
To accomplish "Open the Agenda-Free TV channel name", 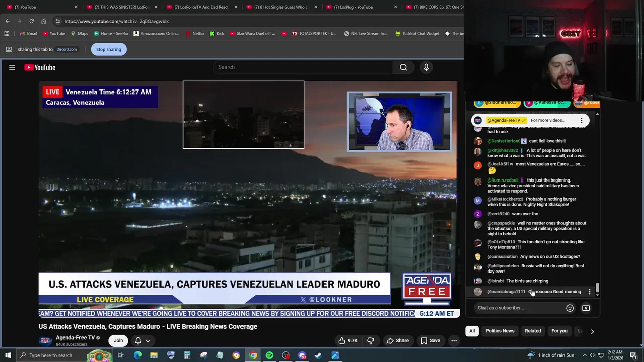I will click(75, 338).
